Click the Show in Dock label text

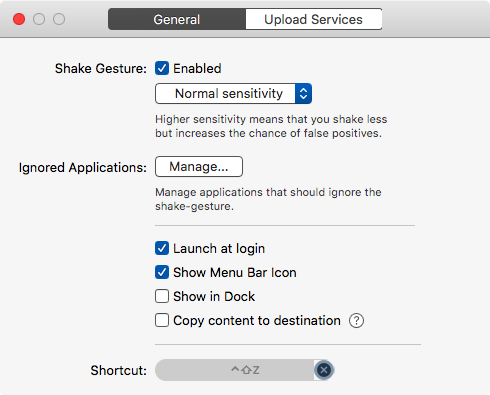click(214, 296)
